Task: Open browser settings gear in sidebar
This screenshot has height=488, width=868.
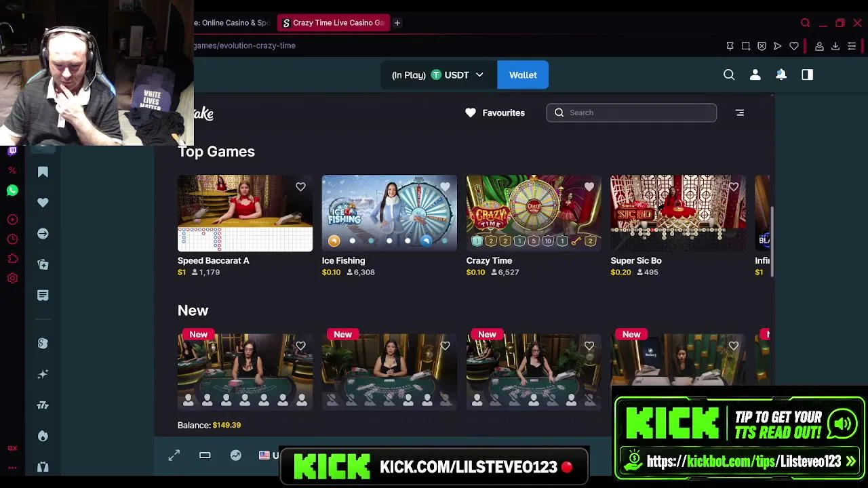Action: [12, 278]
